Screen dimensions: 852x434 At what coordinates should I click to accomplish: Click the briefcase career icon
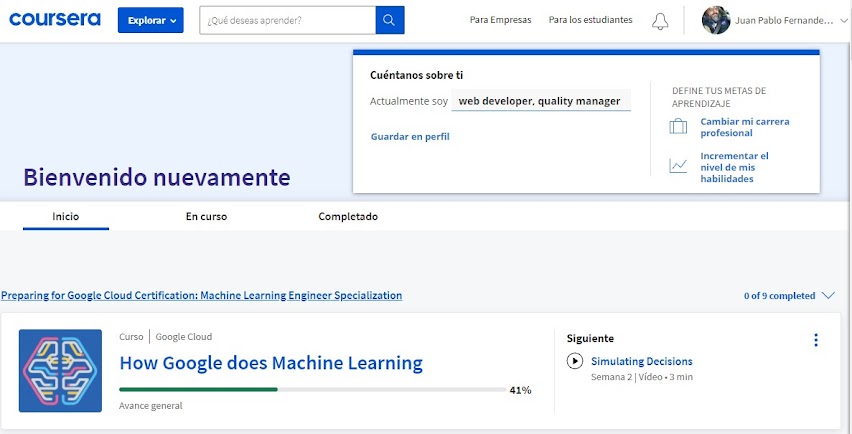(678, 127)
